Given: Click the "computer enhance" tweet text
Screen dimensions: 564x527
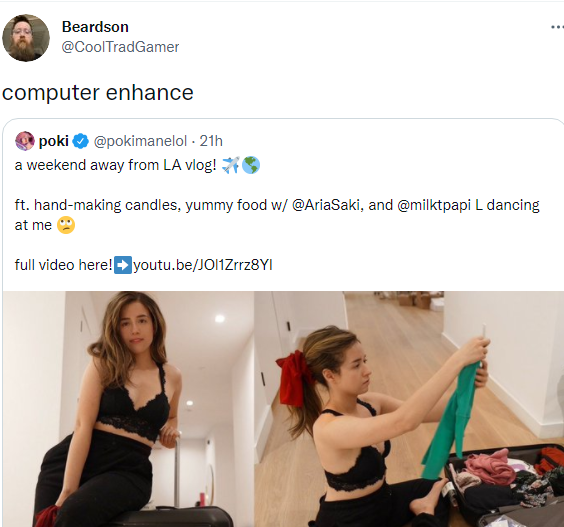Looking at the screenshot, I should pos(98,93).
